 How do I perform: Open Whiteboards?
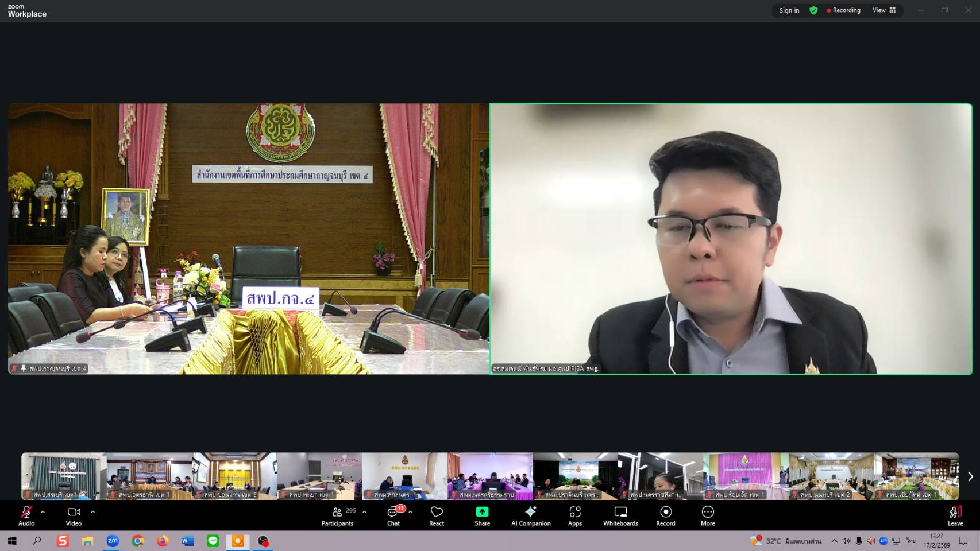point(620,515)
